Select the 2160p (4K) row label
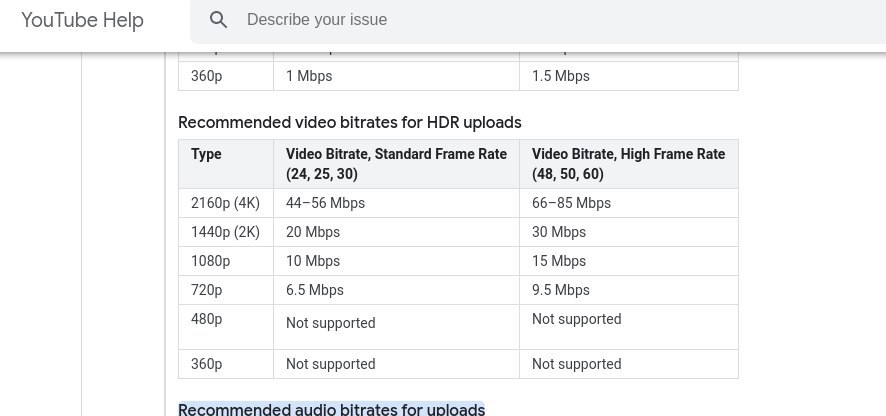 (x=226, y=203)
